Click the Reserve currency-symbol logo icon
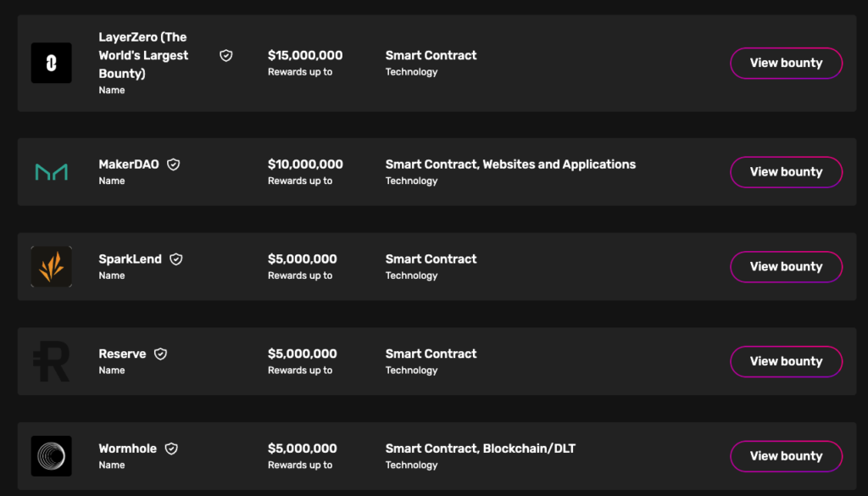The image size is (868, 496). (51, 361)
